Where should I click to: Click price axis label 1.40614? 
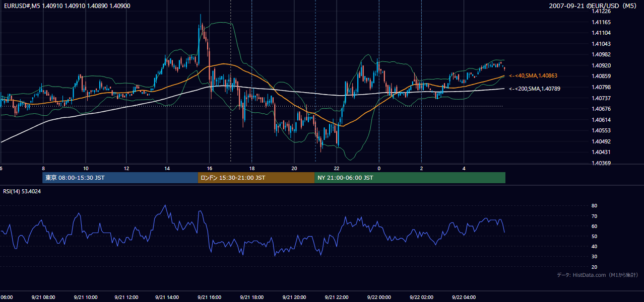click(601, 120)
